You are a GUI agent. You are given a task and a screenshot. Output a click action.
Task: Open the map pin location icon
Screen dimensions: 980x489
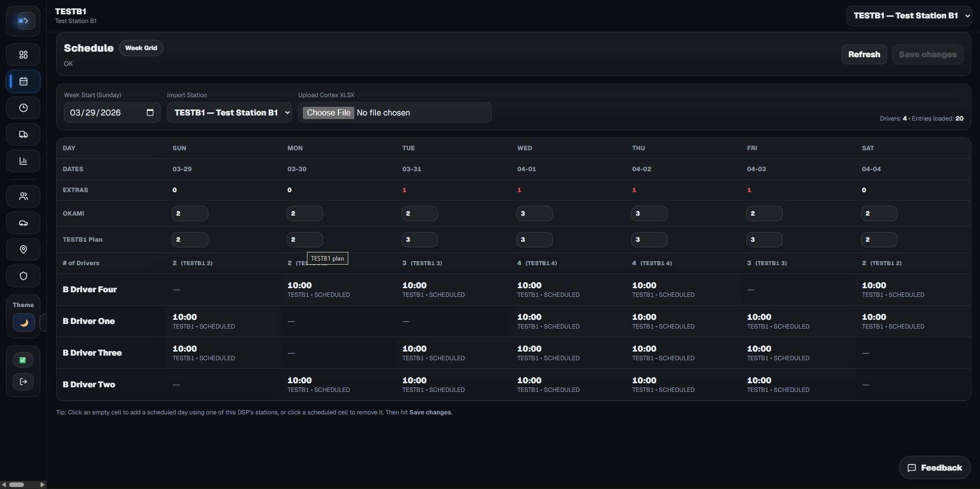click(23, 249)
